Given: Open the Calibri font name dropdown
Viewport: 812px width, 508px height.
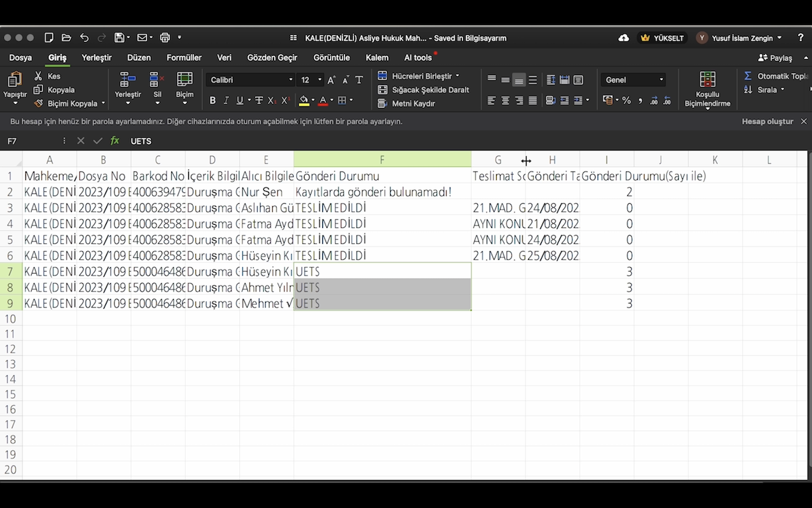Looking at the screenshot, I should click(x=252, y=80).
